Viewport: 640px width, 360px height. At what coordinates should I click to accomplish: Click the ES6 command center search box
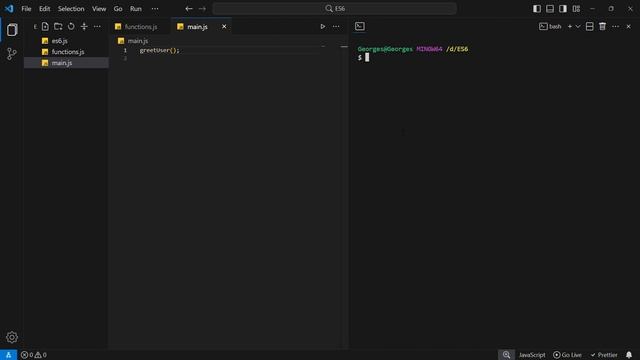point(334,9)
